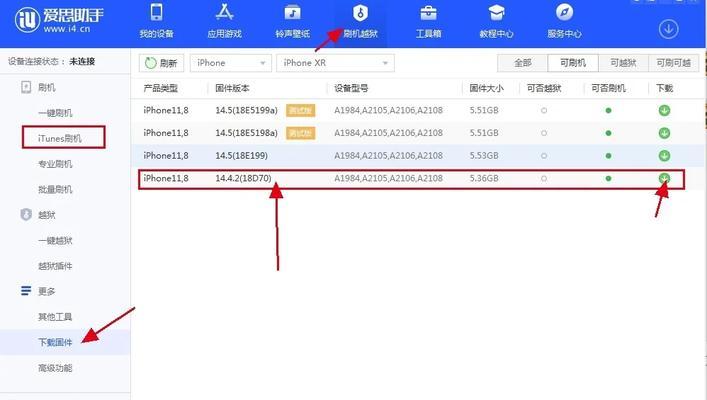Open the iPhone XR model dropdown
Image resolution: width=707 pixels, height=400 pixels.
point(335,63)
